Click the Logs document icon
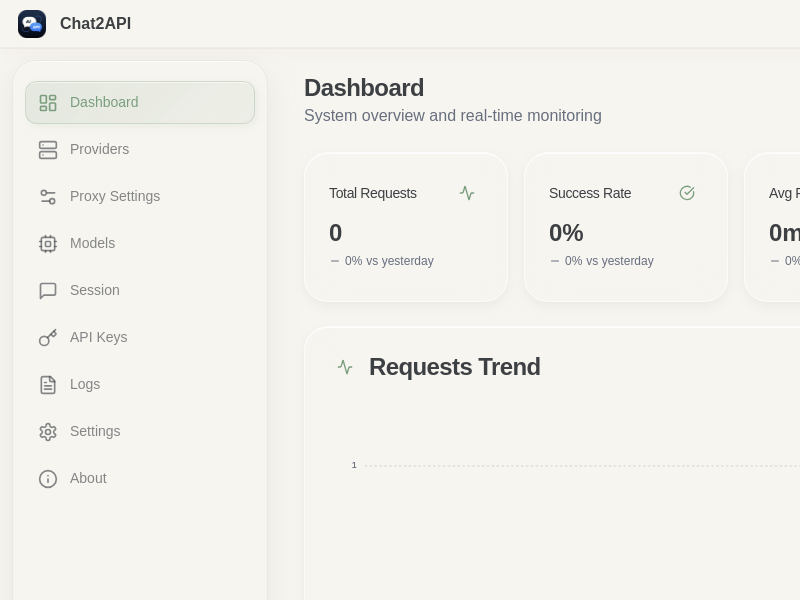The width and height of the screenshot is (800, 600). [48, 384]
